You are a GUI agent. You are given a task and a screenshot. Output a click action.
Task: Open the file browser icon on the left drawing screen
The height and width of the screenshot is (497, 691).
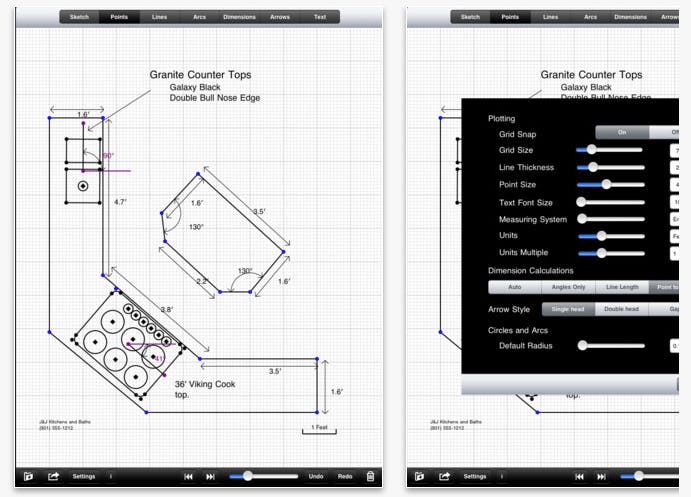pyautogui.click(x=28, y=476)
